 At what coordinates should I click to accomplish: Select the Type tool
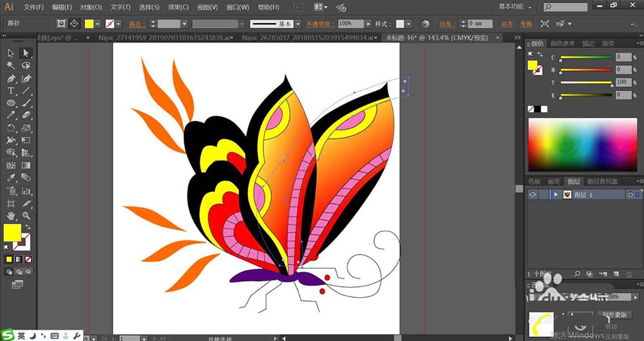(11, 90)
